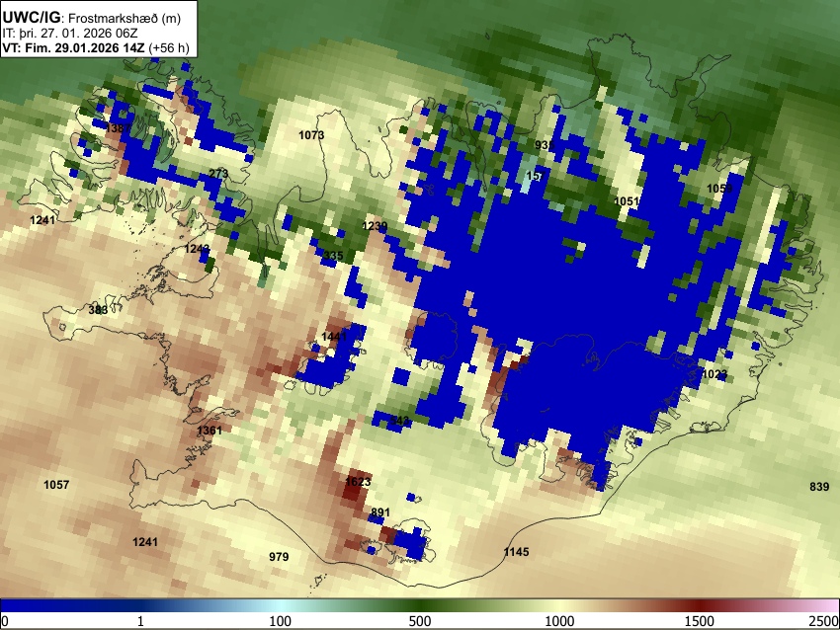Click the 273 value label
Image resolution: width=840 pixels, height=630 pixels.
click(218, 174)
